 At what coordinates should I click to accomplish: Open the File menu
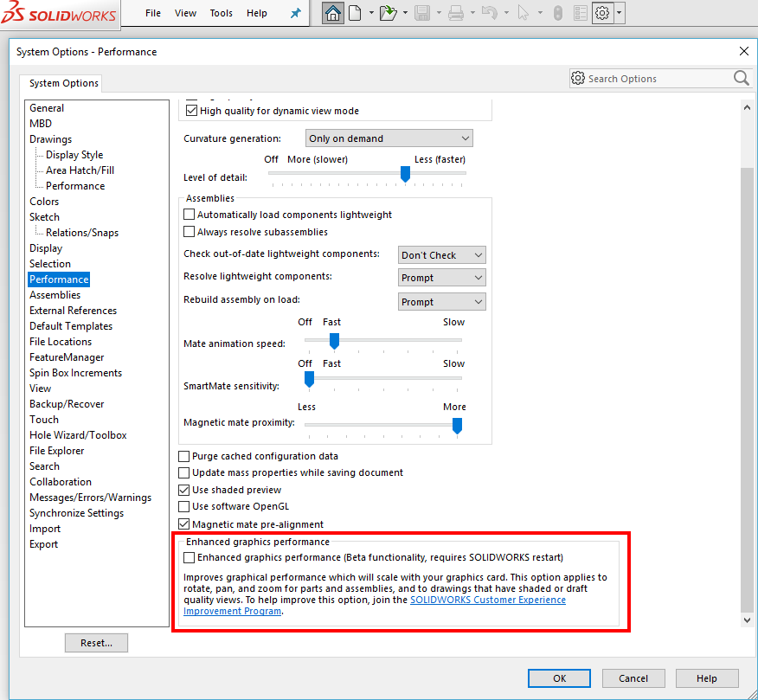(x=153, y=13)
